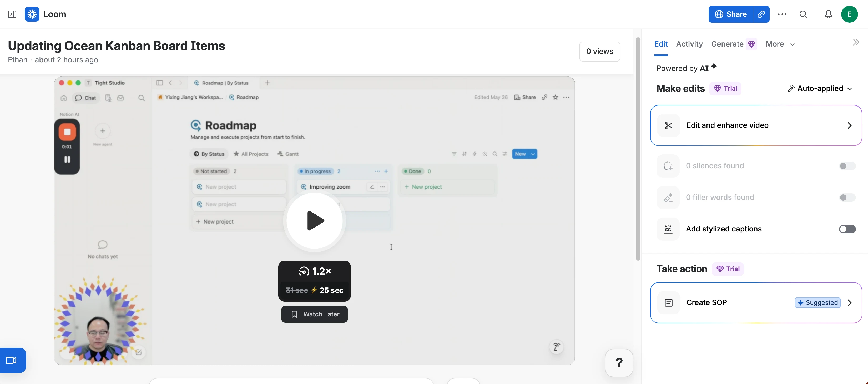The image size is (868, 384).
Task: Click the Suggested badge
Action: point(817,302)
